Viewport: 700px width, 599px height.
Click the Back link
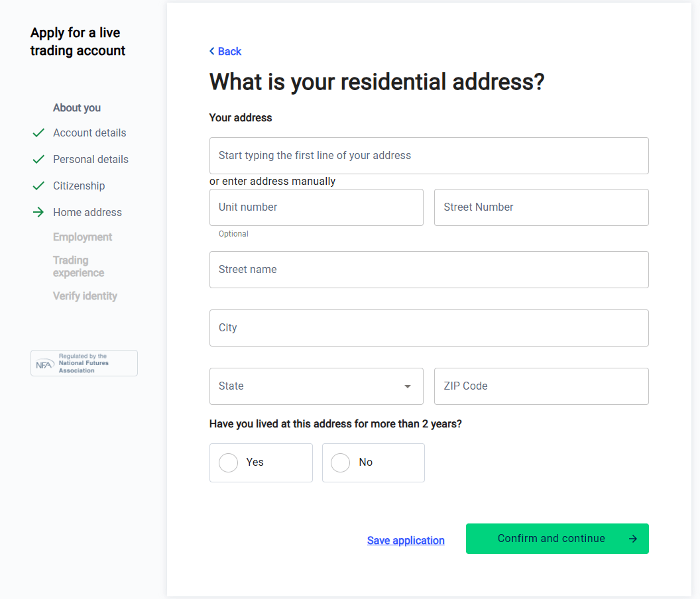coord(225,51)
